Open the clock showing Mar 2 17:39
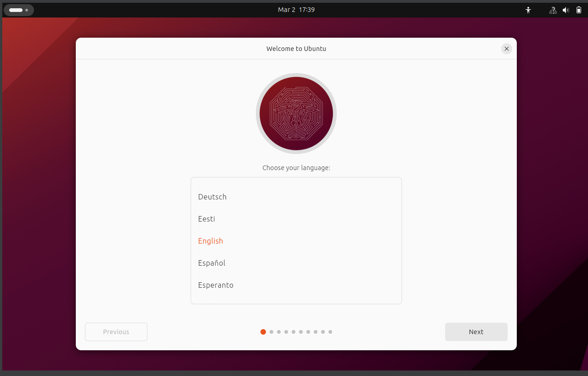The height and width of the screenshot is (376, 588). (x=296, y=10)
